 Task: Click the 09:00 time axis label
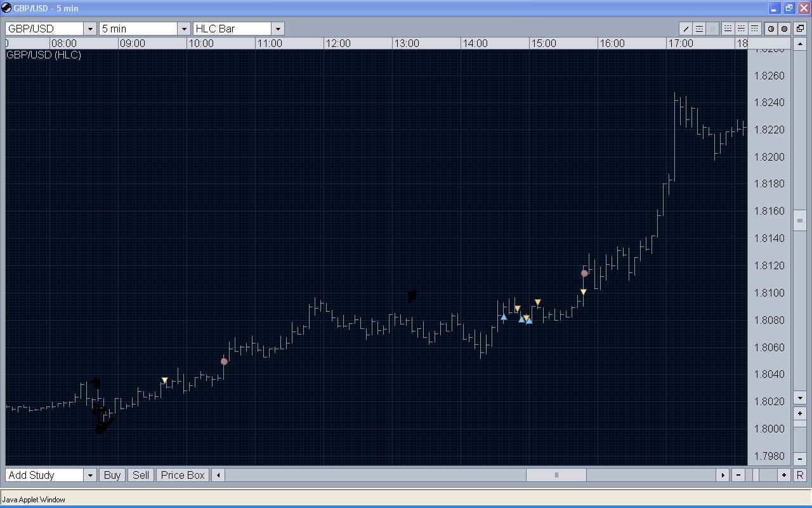[132, 44]
